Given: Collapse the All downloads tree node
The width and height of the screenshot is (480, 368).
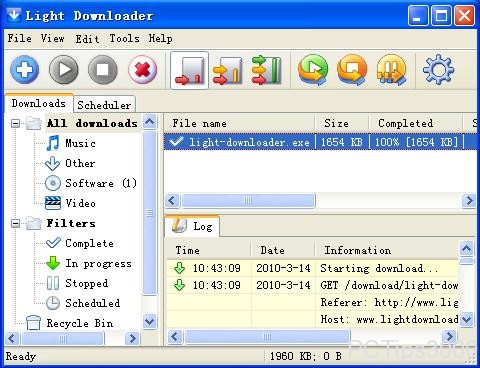Looking at the screenshot, I should 15,123.
